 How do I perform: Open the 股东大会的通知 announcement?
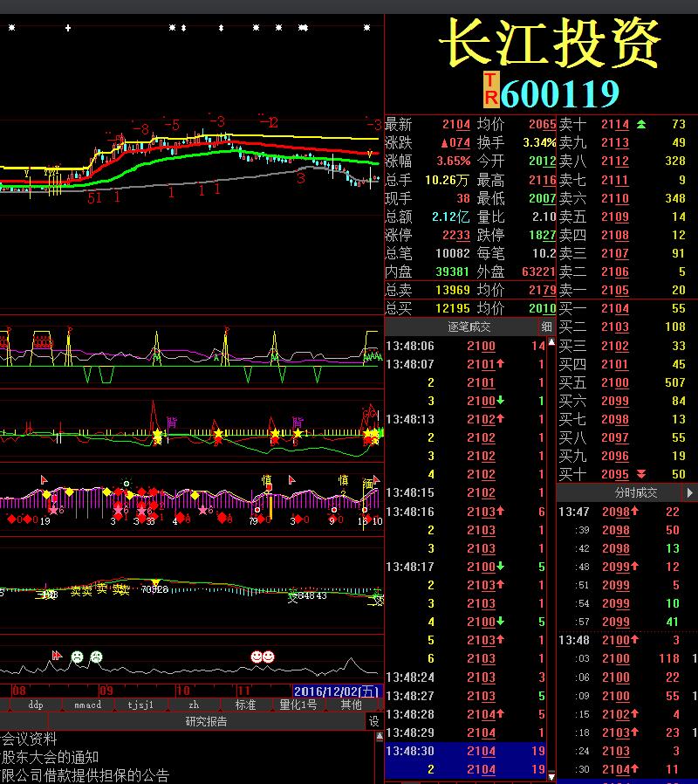[x=50, y=757]
